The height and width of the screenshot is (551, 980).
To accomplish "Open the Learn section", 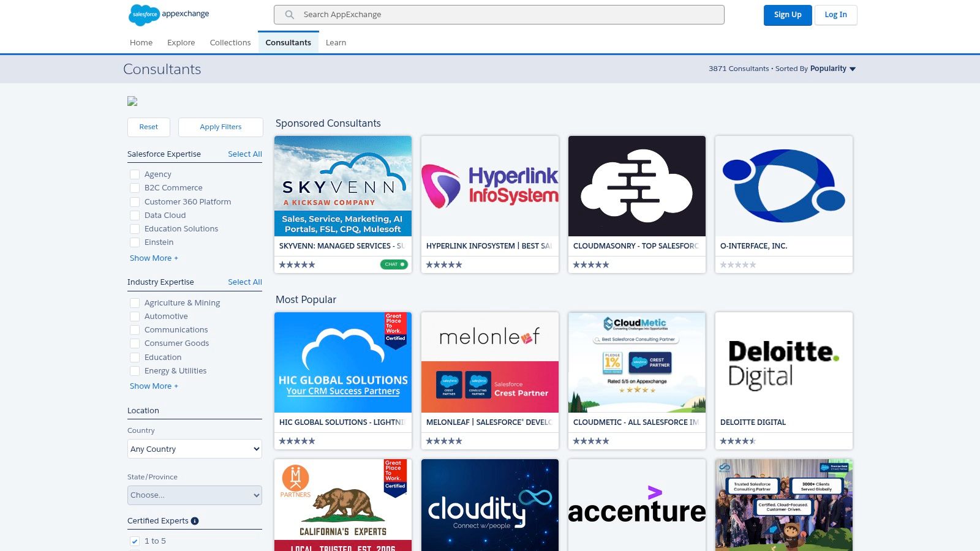I will (336, 42).
